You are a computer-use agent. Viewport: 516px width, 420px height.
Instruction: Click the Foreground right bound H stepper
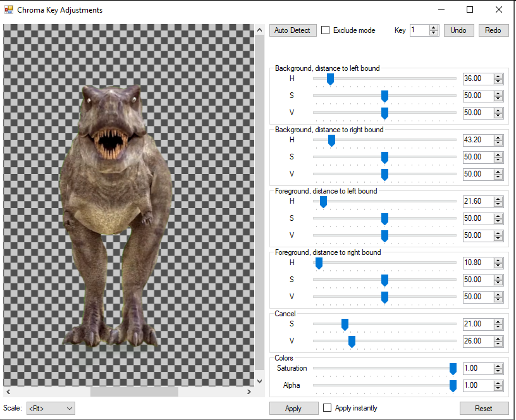pos(498,262)
